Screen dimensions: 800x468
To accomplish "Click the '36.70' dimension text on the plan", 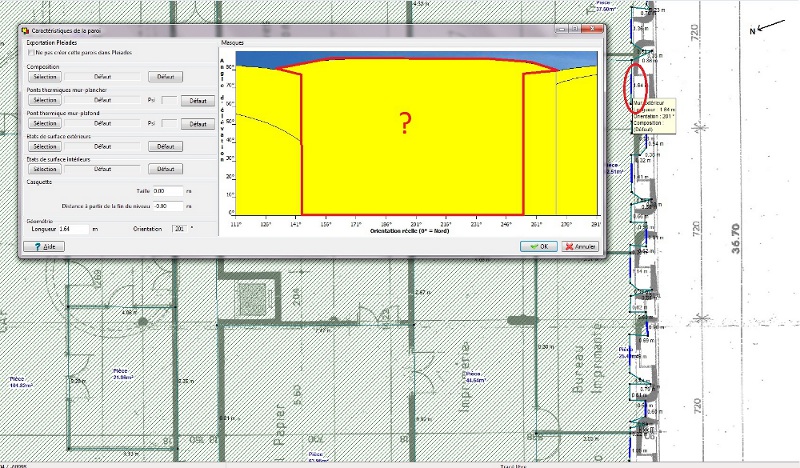I will (x=735, y=239).
